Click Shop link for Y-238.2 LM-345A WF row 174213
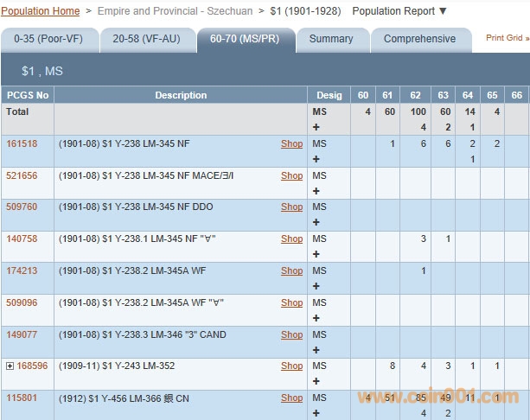Screen dimensions: 530x420 point(291,271)
